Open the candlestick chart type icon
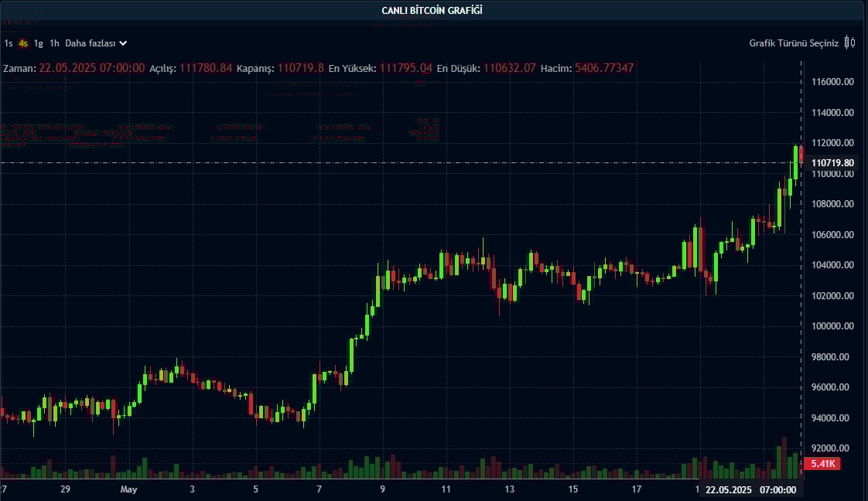868x501 pixels. click(x=849, y=43)
